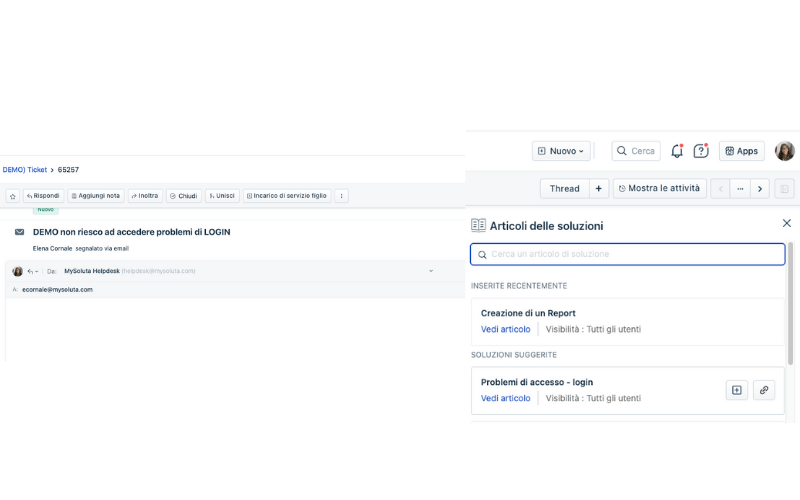Screen dimensions: 800x500
Task: Open the help question mark icon
Action: 701,151
